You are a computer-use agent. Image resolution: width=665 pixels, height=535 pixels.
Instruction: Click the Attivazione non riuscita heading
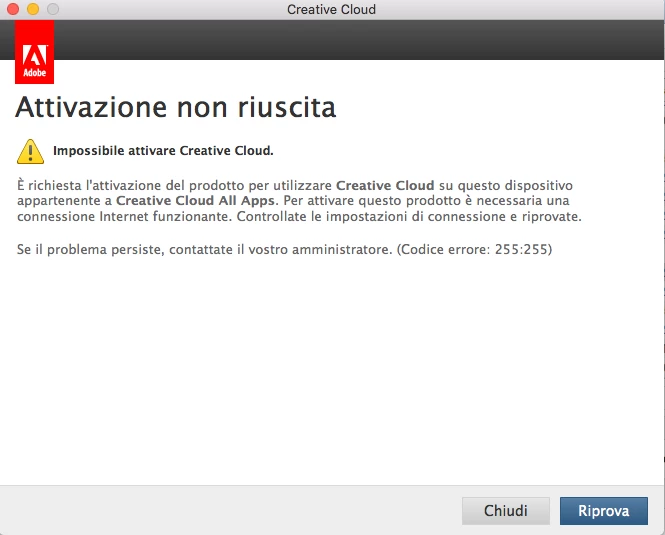coord(176,107)
